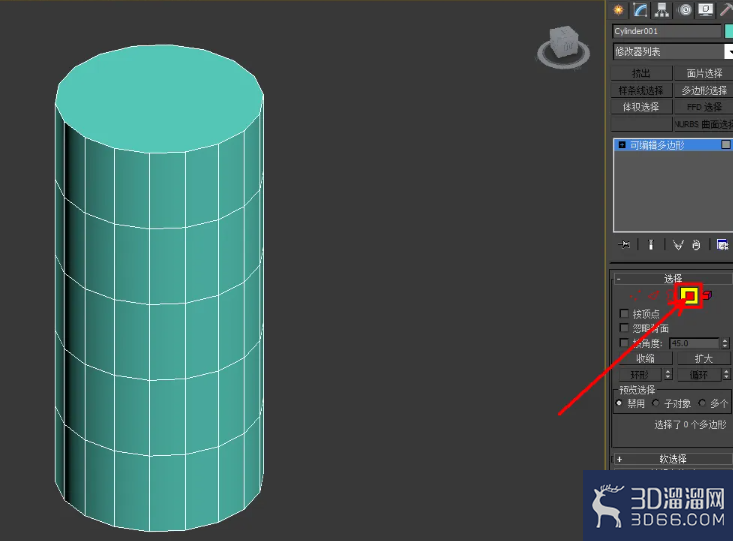This screenshot has height=541, width=733.
Task: Select the Vertex sub-object level icon
Action: pyautogui.click(x=635, y=296)
